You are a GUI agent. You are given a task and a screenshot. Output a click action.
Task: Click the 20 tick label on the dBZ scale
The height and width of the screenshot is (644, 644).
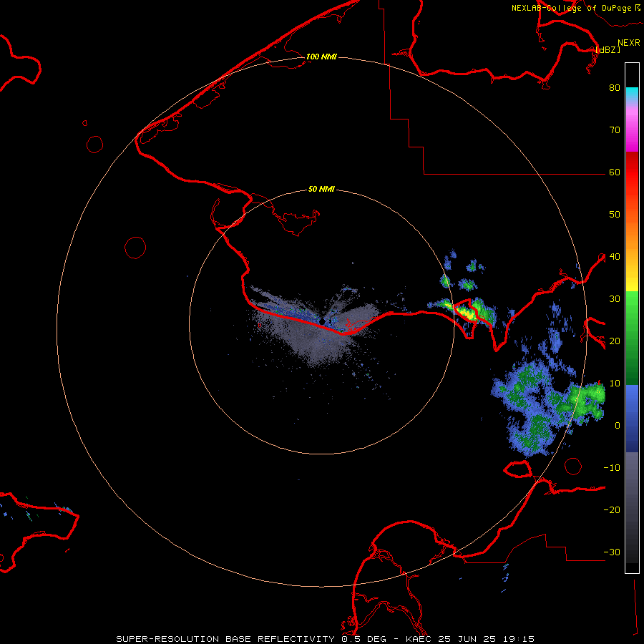(x=615, y=341)
